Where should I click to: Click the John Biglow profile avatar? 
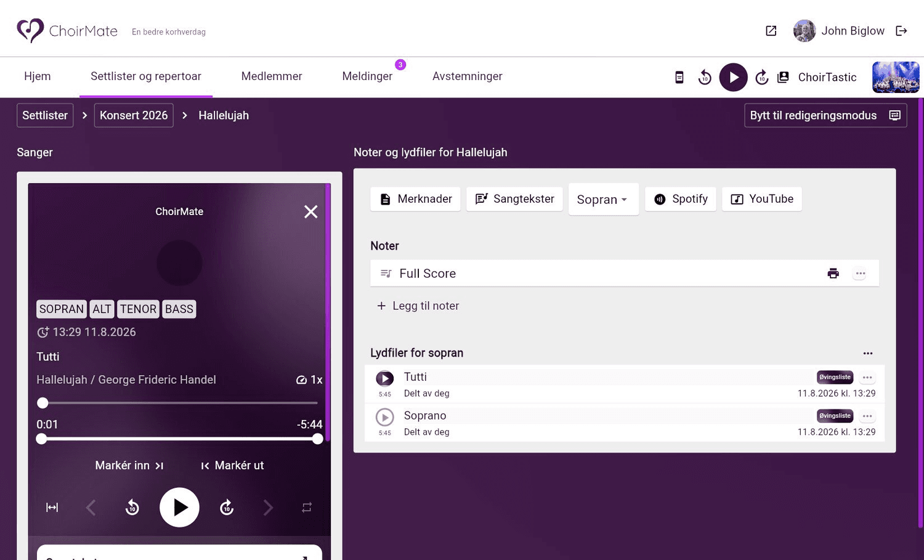804,31
